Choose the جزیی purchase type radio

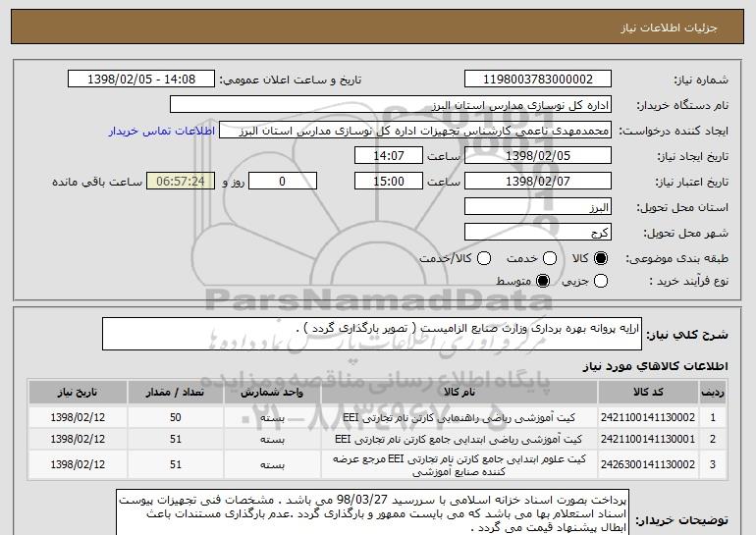pyautogui.click(x=601, y=281)
